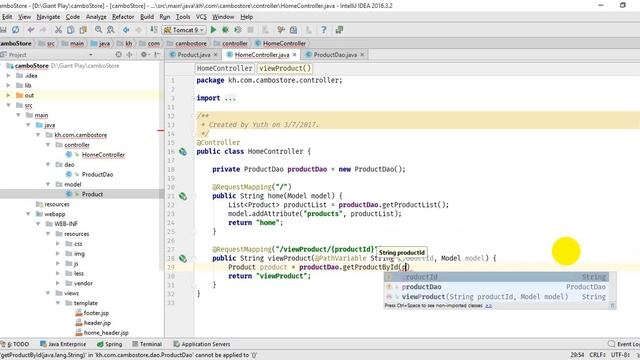Collapse all in the Project panel header
The height and width of the screenshot is (360, 640).
click(x=129, y=54)
